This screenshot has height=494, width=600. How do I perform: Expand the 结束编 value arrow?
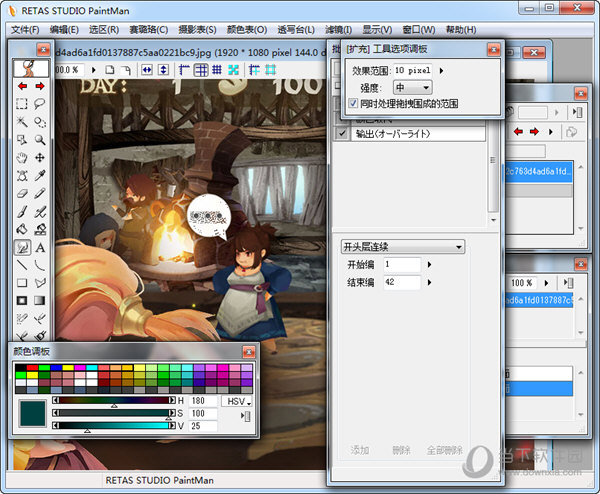coord(429,282)
